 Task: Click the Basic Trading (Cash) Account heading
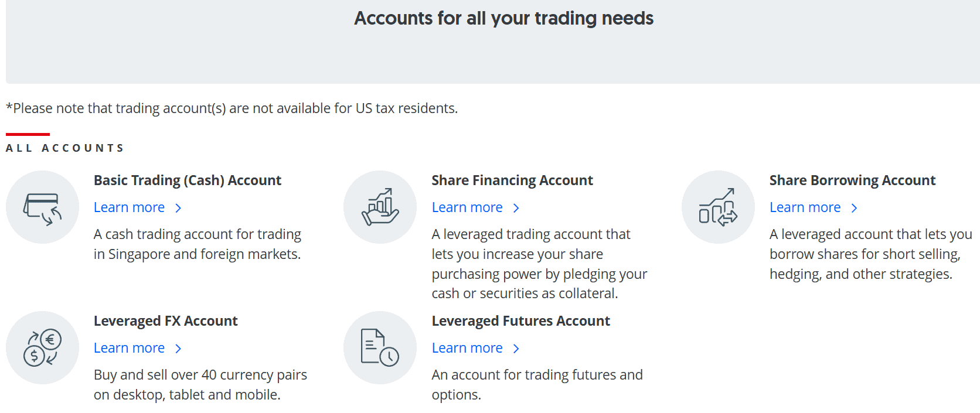188,180
